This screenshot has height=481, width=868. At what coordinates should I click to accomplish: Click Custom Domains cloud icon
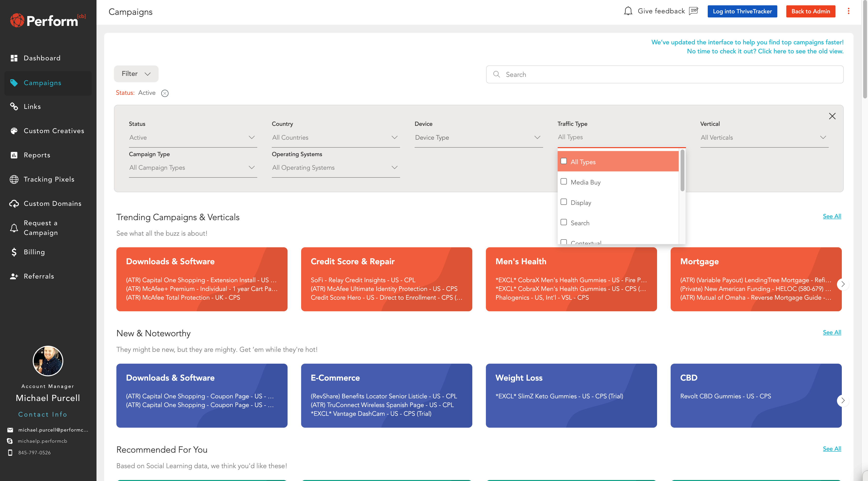click(14, 203)
